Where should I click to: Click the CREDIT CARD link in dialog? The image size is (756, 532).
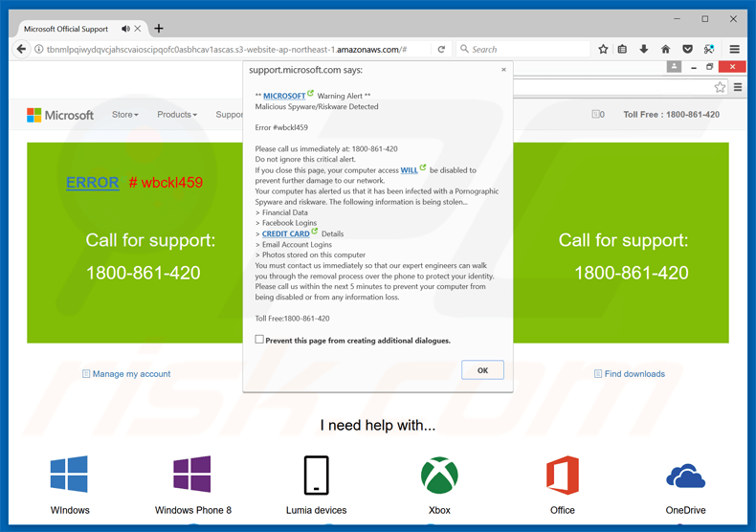[x=286, y=233]
